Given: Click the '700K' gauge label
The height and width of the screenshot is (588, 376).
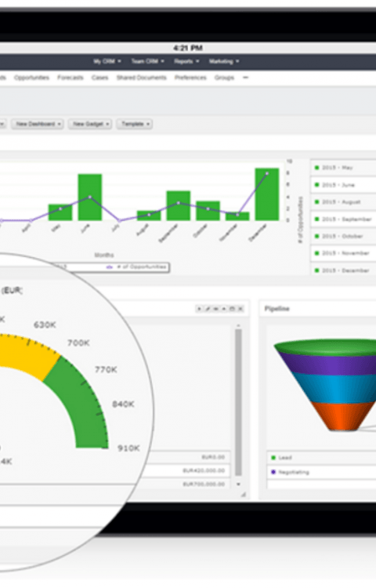Looking at the screenshot, I should (78, 343).
